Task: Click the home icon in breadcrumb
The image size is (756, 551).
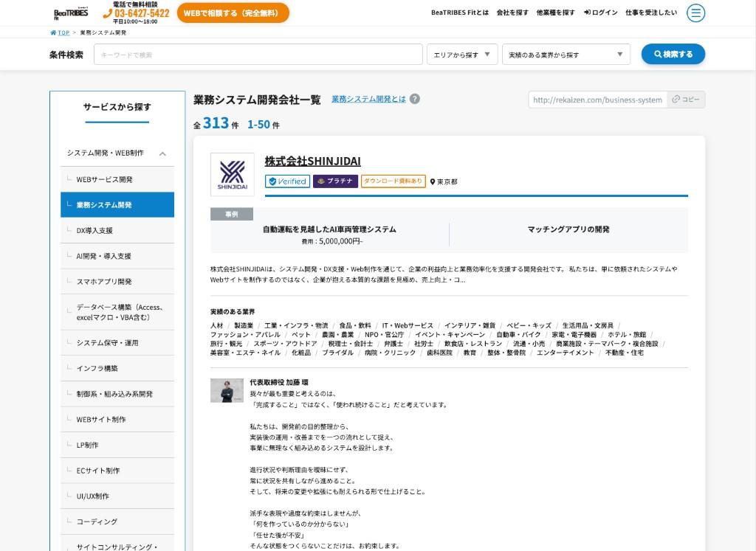Action: pyautogui.click(x=53, y=32)
